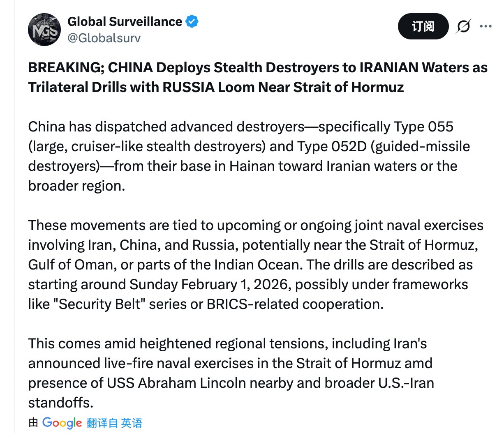This screenshot has width=504, height=433.
Task: Open the Grok explain-post icon
Action: (x=463, y=27)
